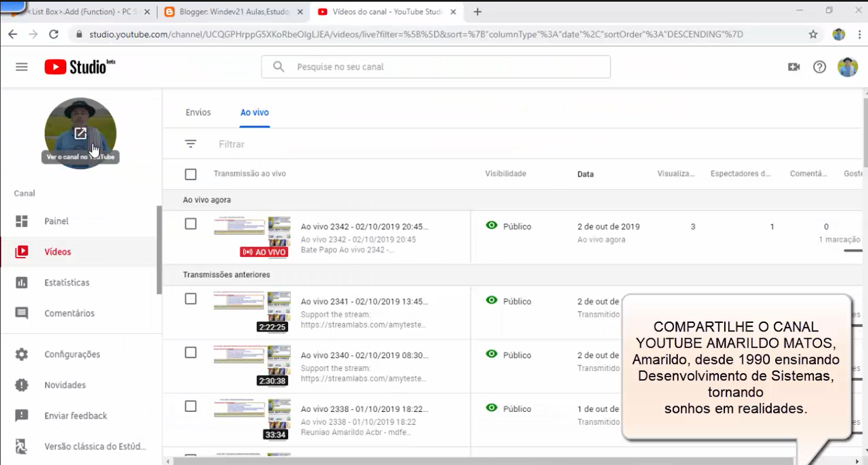Image resolution: width=868 pixels, height=465 pixels.
Task: Click the browser forward arrow
Action: [33, 34]
